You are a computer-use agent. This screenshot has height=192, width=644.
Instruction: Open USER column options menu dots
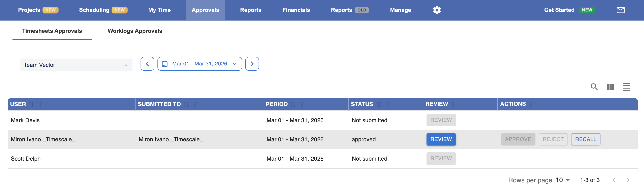click(x=40, y=104)
